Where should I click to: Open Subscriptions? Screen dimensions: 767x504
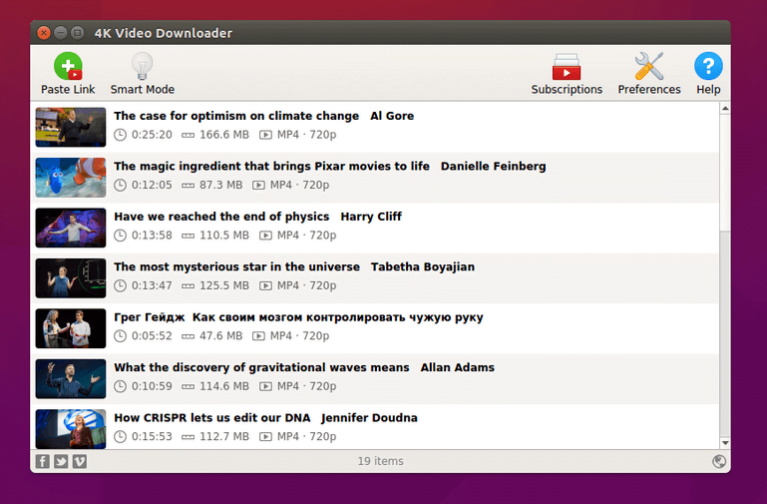pyautogui.click(x=566, y=73)
